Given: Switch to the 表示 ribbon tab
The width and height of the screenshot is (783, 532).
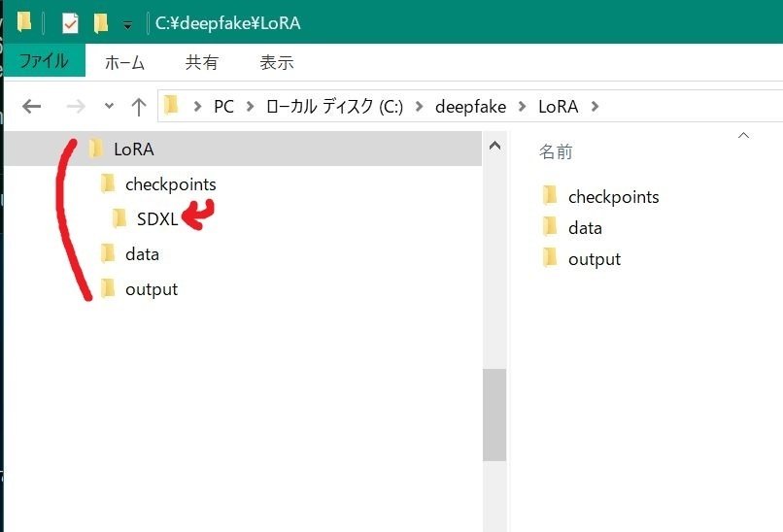Looking at the screenshot, I should [x=277, y=62].
